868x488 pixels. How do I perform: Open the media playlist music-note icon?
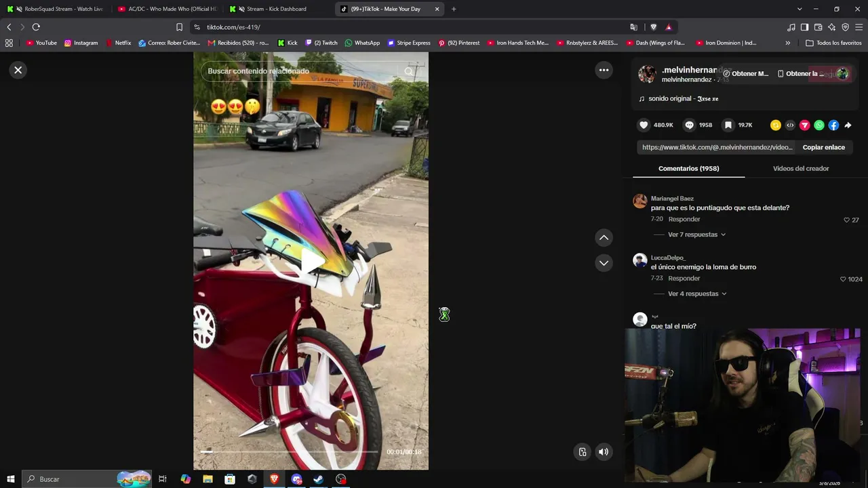point(791,27)
